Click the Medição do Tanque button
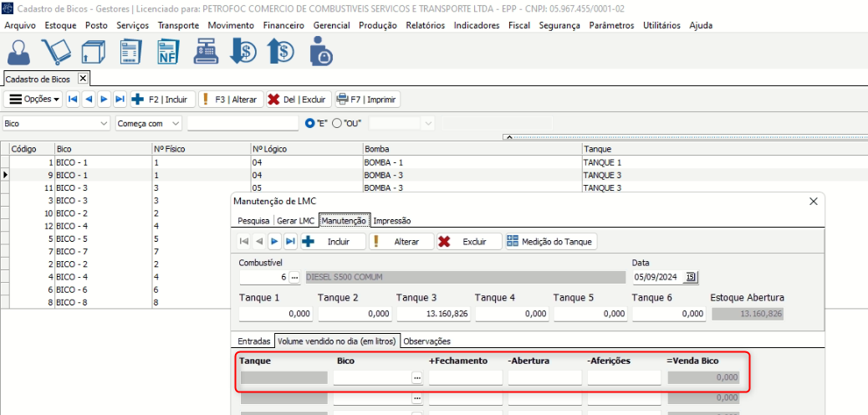The width and height of the screenshot is (868, 415). (x=551, y=242)
